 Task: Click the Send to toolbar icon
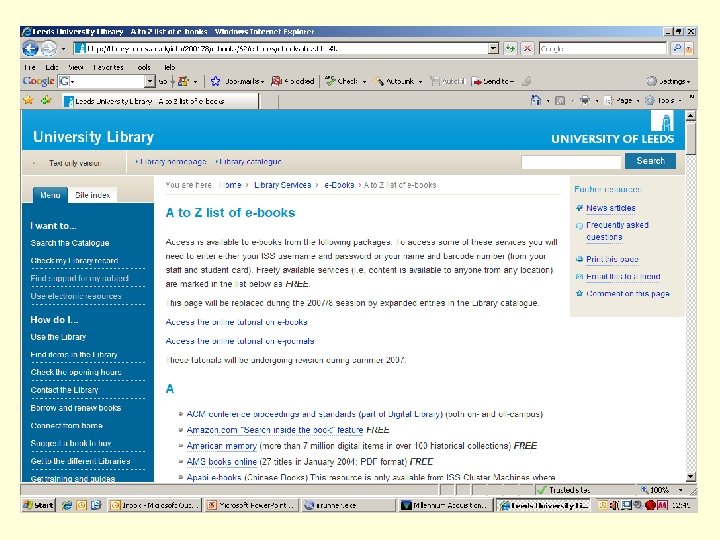coord(477,81)
